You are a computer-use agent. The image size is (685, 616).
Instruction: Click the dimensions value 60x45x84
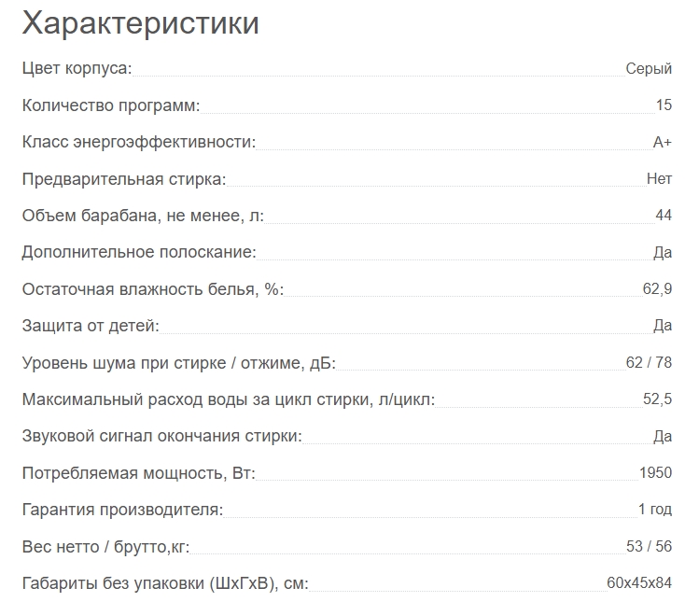(639, 583)
